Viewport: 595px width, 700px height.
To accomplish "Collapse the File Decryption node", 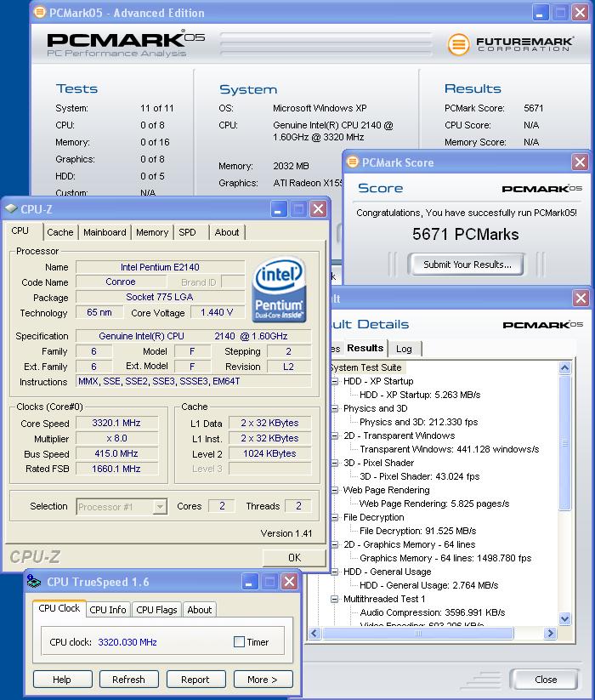I will click(335, 517).
